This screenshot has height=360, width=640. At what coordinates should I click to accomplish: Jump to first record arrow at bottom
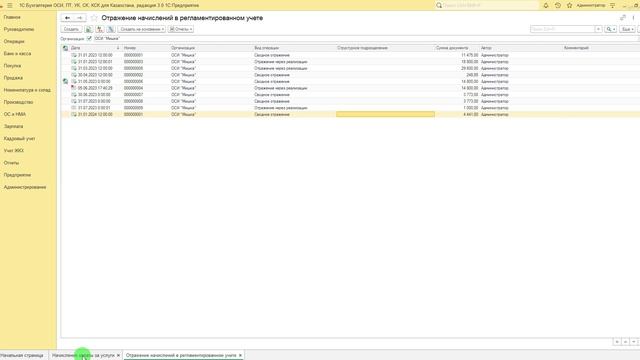tap(617, 342)
